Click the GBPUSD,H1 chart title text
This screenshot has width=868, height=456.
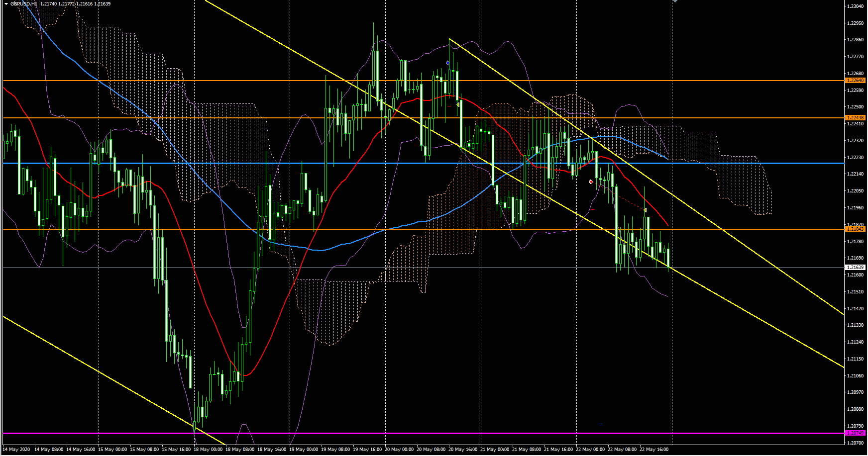pos(24,4)
